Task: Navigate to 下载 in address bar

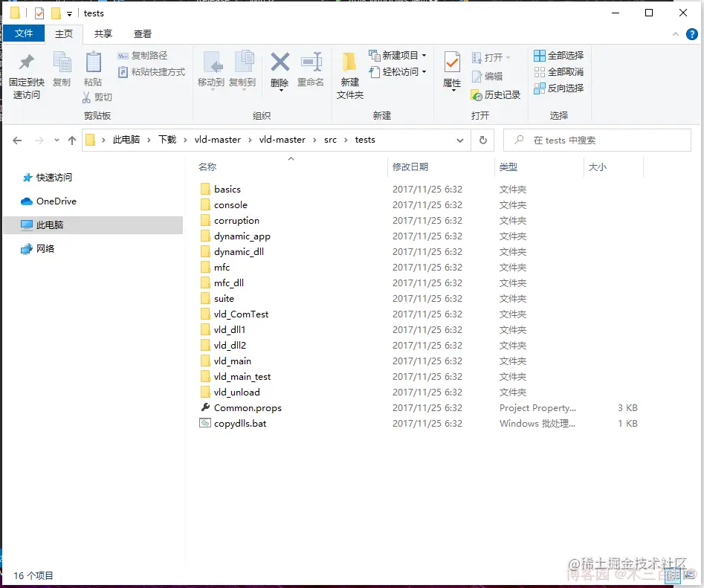Action: coord(167,140)
